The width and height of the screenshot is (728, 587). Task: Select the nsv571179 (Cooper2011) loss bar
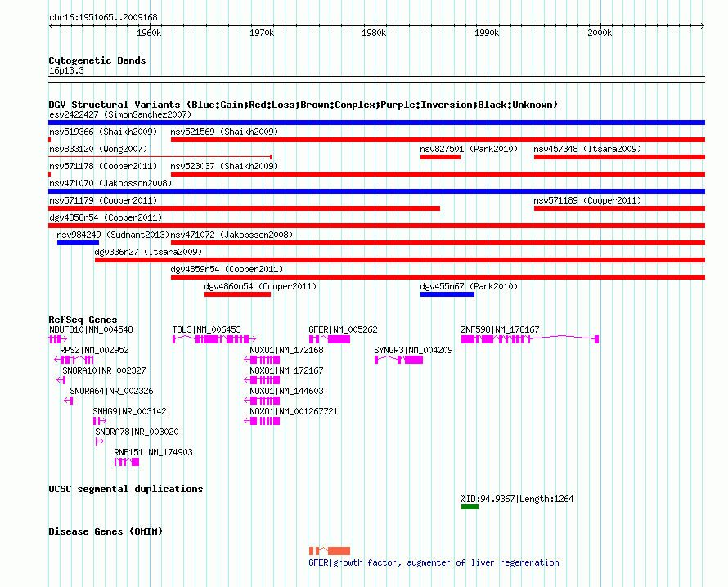(245, 208)
